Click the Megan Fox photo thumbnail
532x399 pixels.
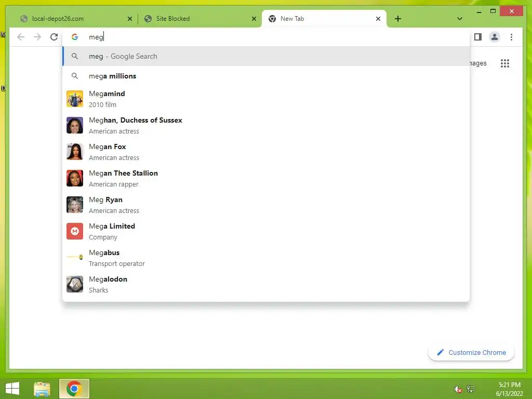tap(75, 152)
